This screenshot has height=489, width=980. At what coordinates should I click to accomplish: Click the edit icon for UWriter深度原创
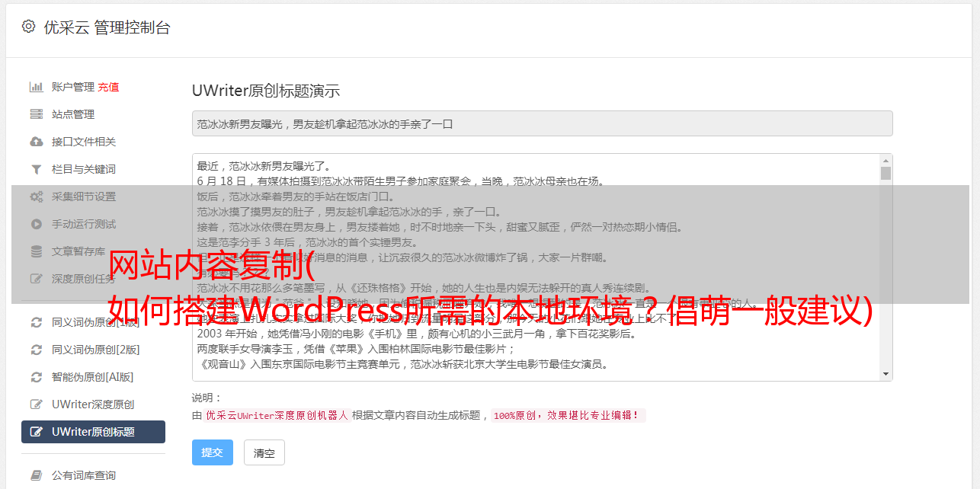click(36, 404)
